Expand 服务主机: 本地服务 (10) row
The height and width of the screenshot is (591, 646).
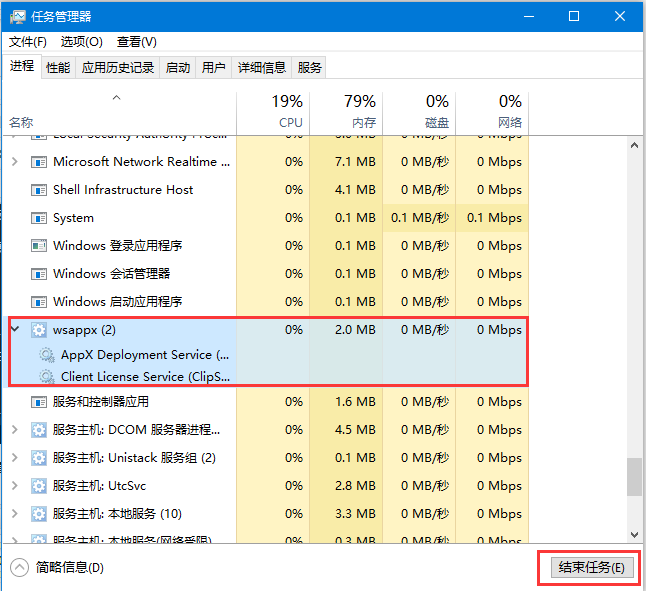point(15,514)
